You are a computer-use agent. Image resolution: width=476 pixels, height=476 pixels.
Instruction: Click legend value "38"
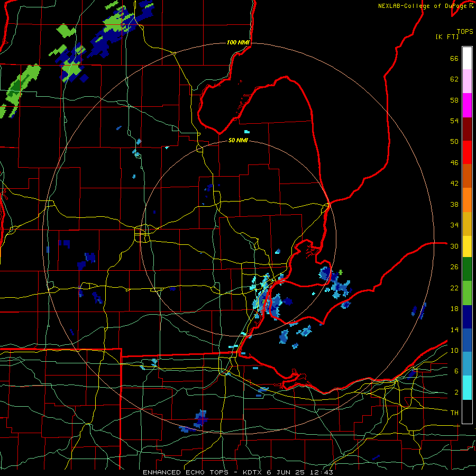pyautogui.click(x=454, y=204)
